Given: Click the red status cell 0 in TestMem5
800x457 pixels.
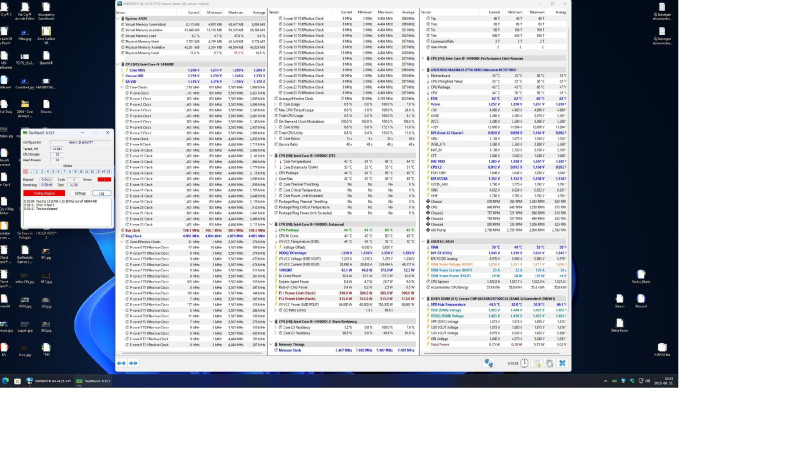Looking at the screenshot, I should [26, 171].
